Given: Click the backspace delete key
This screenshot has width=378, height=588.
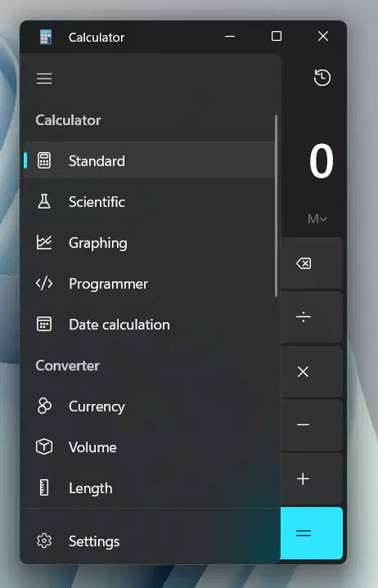Looking at the screenshot, I should coord(311,263).
